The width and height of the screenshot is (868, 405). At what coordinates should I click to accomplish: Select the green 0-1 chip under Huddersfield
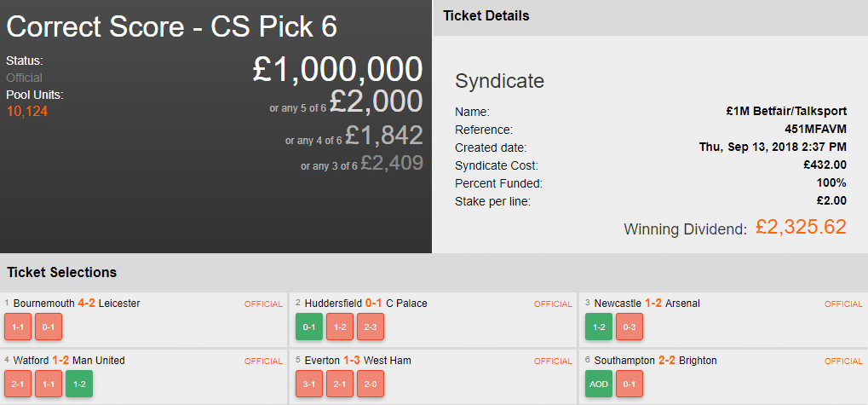pyautogui.click(x=308, y=327)
